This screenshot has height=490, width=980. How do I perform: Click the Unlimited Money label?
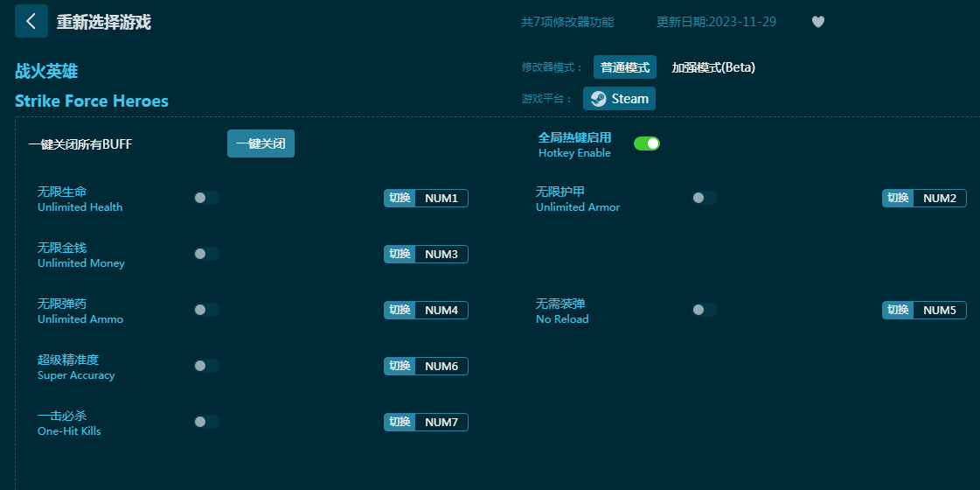tap(81, 263)
